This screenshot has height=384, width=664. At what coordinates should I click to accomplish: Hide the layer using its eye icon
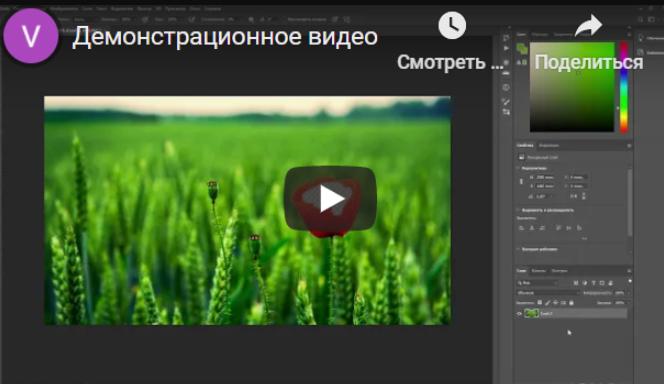(x=519, y=314)
